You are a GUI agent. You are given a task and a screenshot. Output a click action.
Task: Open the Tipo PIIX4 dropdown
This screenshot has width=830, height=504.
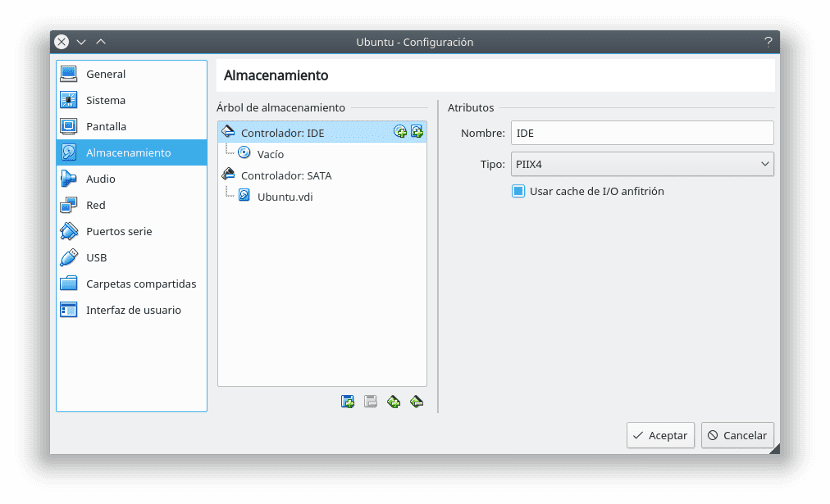[x=642, y=163]
